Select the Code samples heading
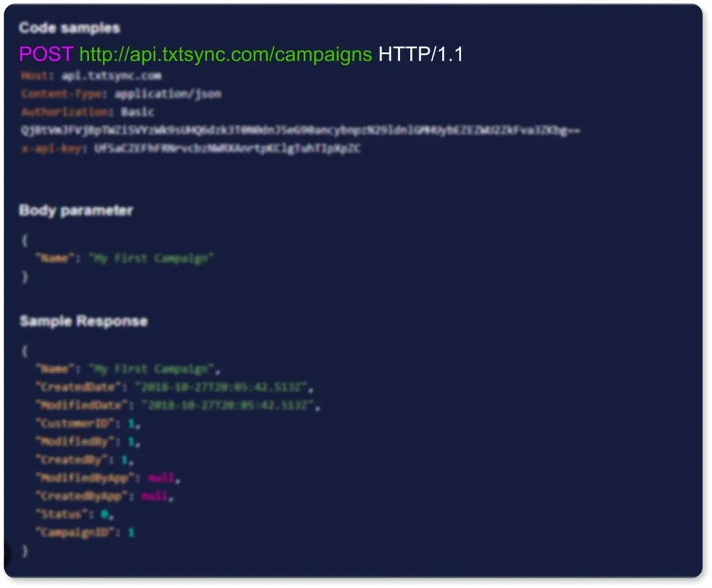712x588 pixels. click(x=70, y=28)
